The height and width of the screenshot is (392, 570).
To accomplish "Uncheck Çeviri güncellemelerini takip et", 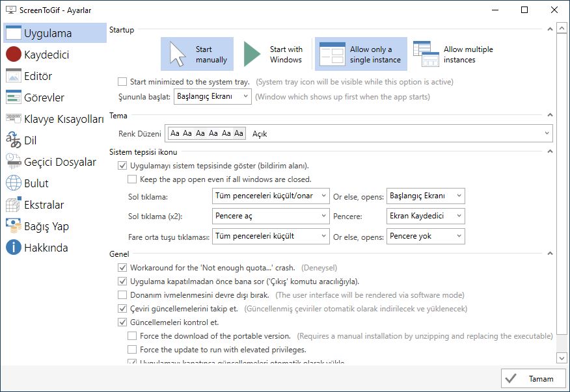I will [122, 308].
